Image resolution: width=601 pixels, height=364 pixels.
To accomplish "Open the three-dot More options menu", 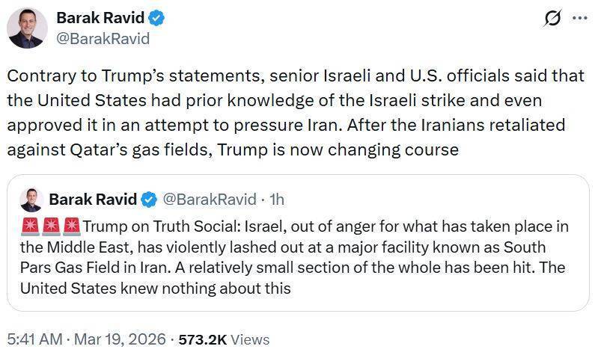I will pos(579,19).
